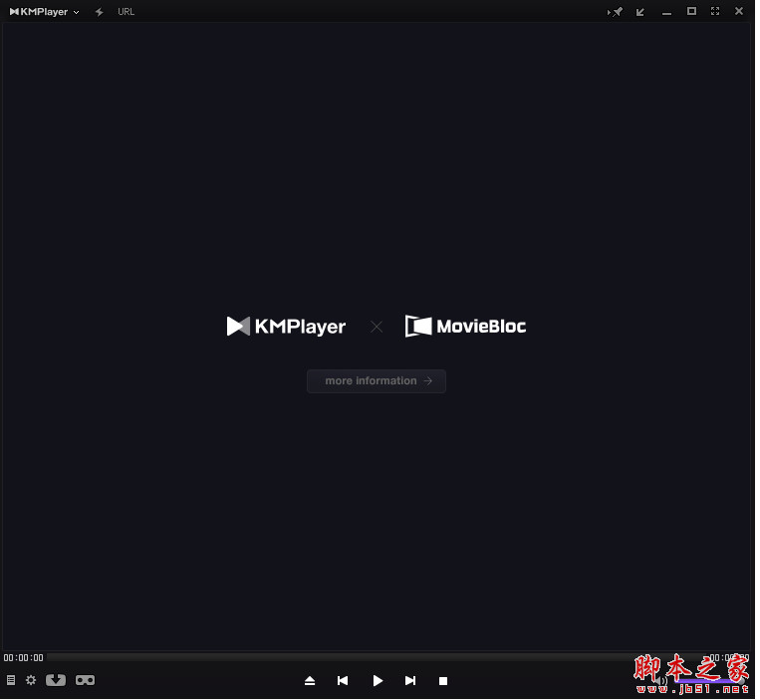Click the download video icon
The image size is (760, 700).
(56, 680)
